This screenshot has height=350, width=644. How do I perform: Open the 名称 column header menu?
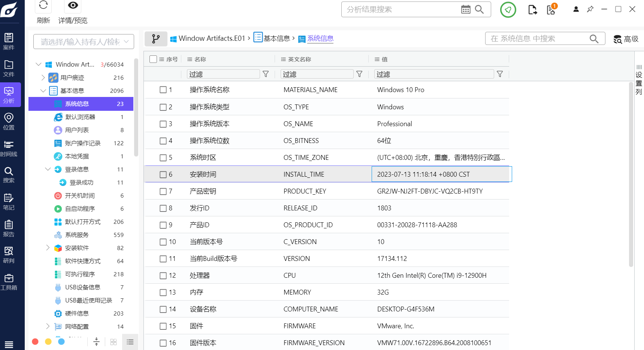[190, 59]
